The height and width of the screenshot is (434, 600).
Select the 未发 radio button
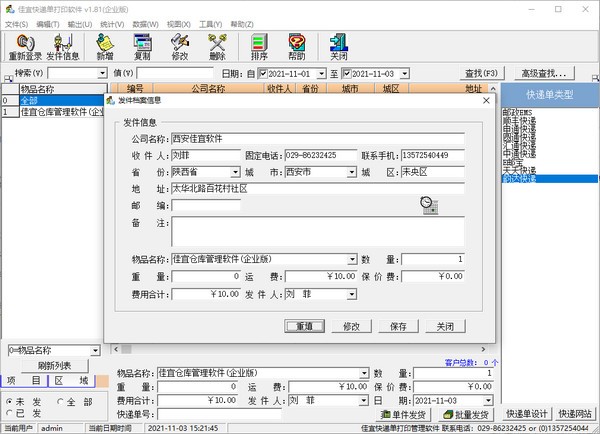[x=10, y=401]
